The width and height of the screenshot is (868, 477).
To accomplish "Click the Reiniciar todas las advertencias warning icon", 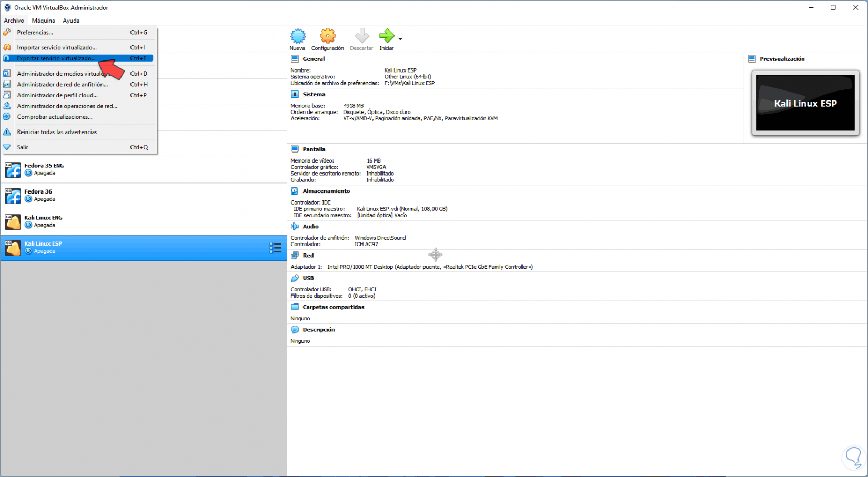I will click(7, 132).
